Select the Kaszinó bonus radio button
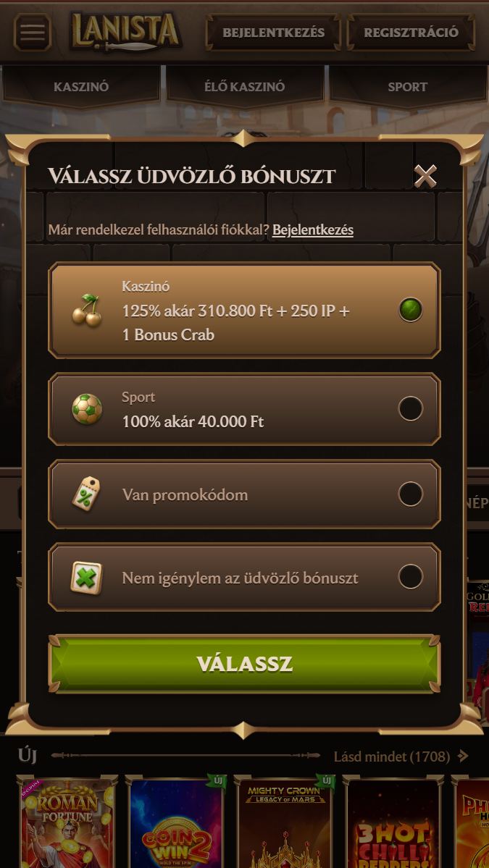The height and width of the screenshot is (868, 489). click(x=410, y=310)
